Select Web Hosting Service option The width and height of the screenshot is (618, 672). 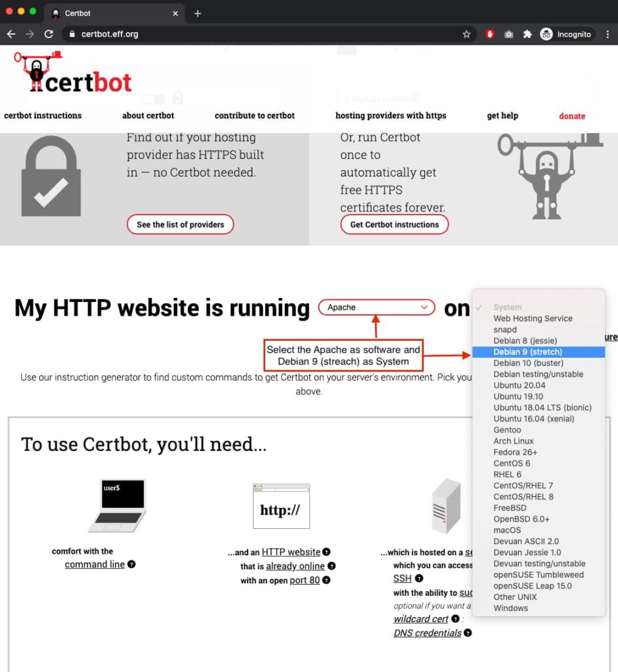click(539, 318)
